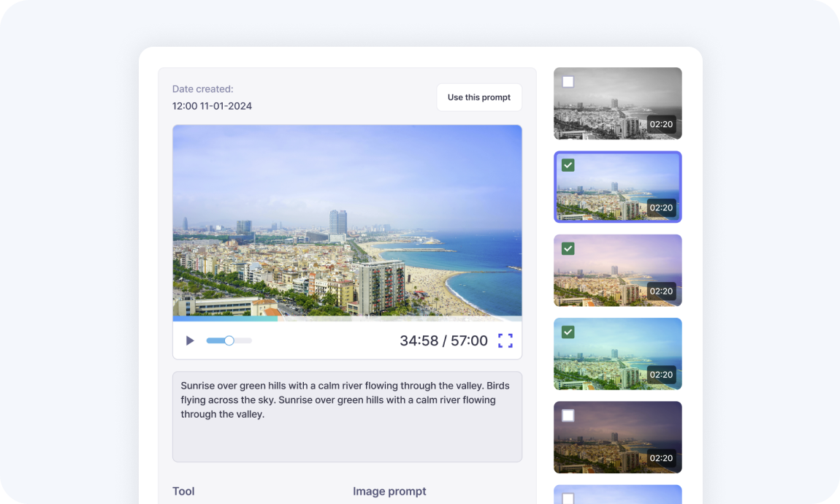Click the 34:58 / 57:00 time display
This screenshot has width=840, height=504.
[443, 340]
